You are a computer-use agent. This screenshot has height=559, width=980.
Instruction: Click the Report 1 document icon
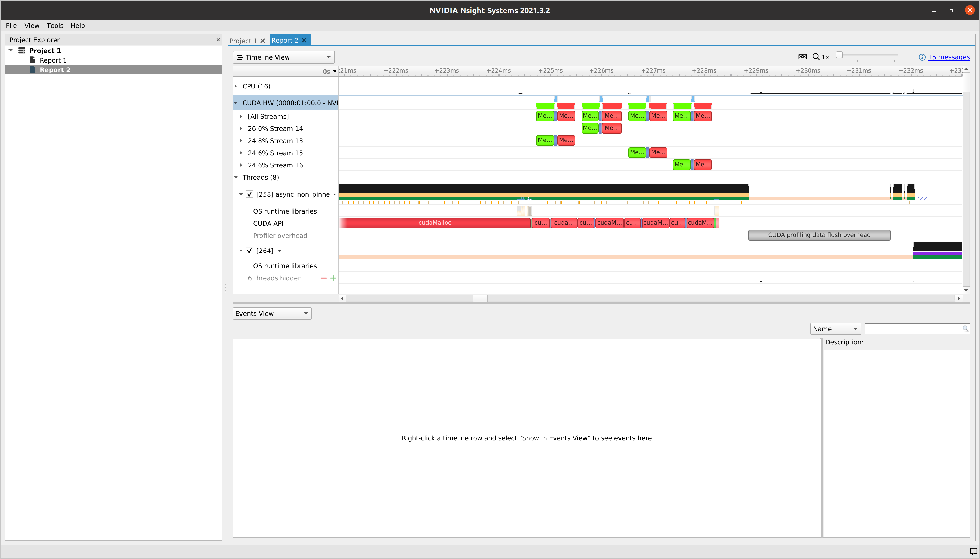[32, 60]
